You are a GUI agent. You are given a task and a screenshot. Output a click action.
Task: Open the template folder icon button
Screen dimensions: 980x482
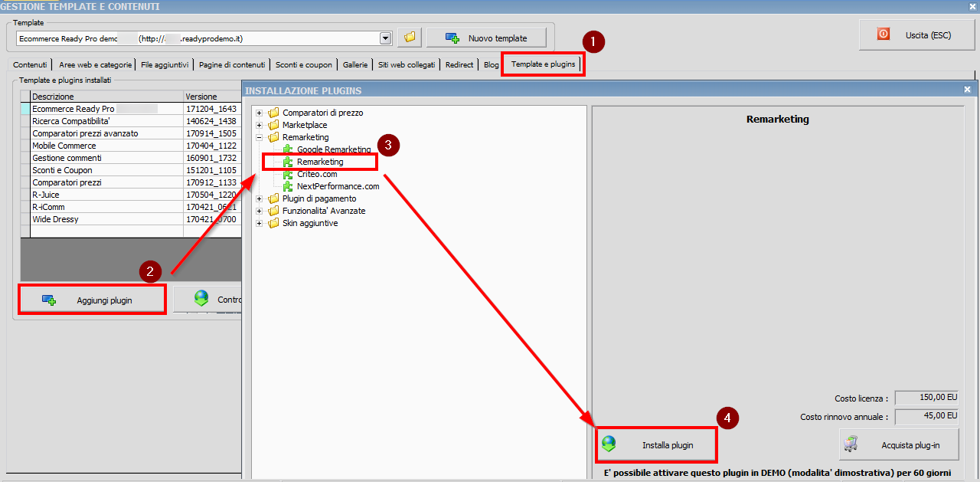(x=410, y=38)
